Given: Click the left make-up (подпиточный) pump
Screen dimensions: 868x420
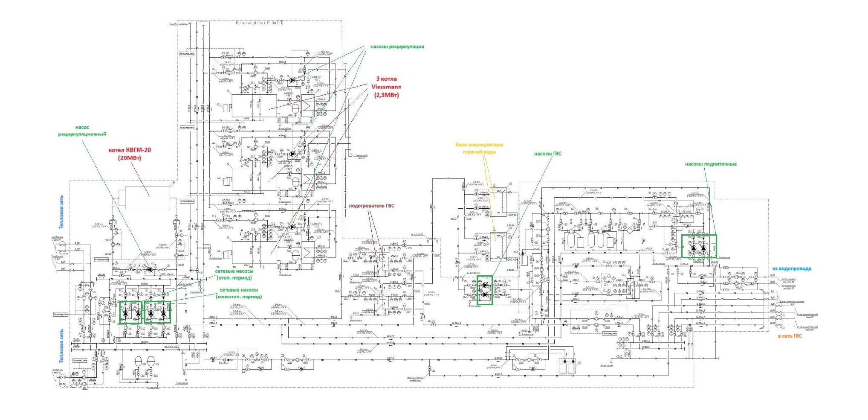Looking at the screenshot, I should pyautogui.click(x=694, y=248).
